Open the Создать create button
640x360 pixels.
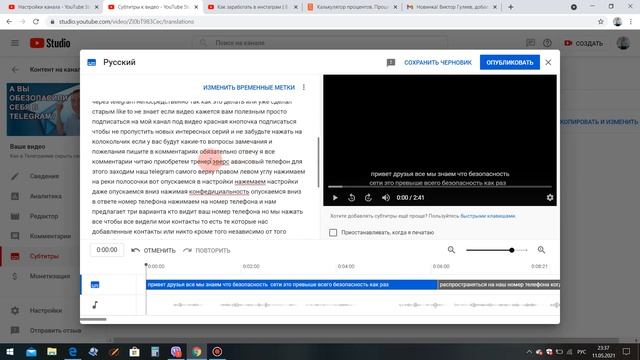(x=584, y=43)
